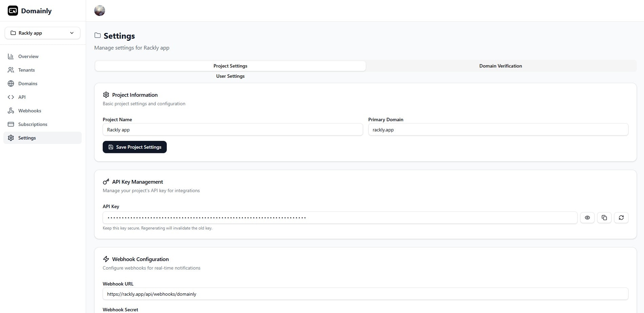Viewport: 644px width, 313px height.
Task: Click the 'Basic project settings and configuration' text
Action: coord(144,104)
